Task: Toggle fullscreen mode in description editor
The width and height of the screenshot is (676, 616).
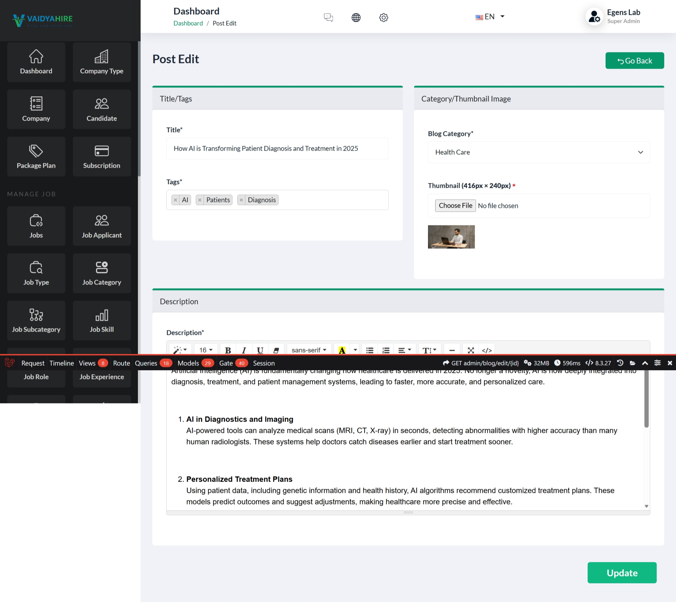Action: tap(471, 350)
